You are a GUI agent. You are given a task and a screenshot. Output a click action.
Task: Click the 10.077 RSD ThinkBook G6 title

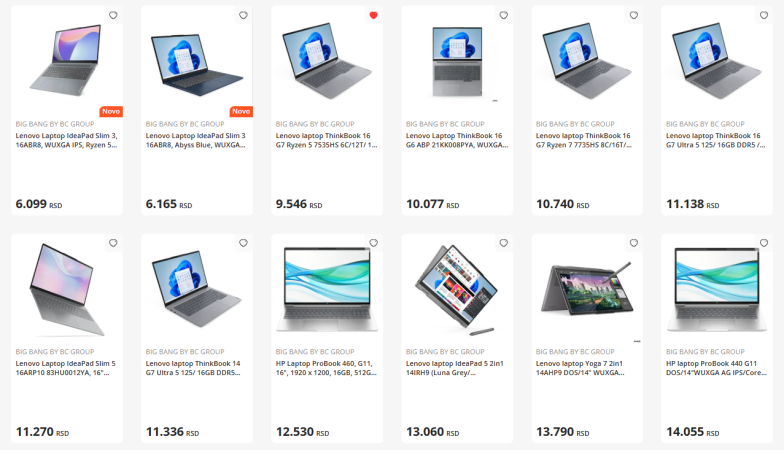456,140
